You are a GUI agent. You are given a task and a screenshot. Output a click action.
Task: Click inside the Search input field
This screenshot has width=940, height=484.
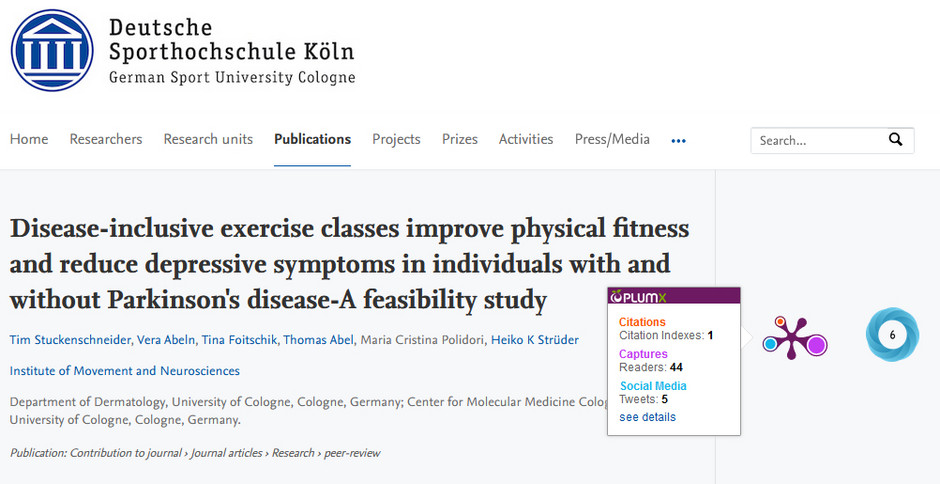click(x=818, y=140)
